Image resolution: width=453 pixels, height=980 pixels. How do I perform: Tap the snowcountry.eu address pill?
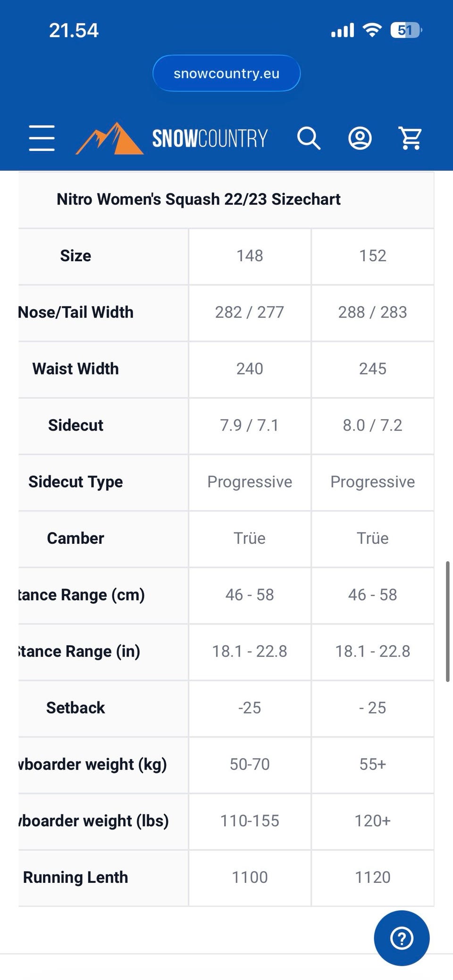pos(226,74)
